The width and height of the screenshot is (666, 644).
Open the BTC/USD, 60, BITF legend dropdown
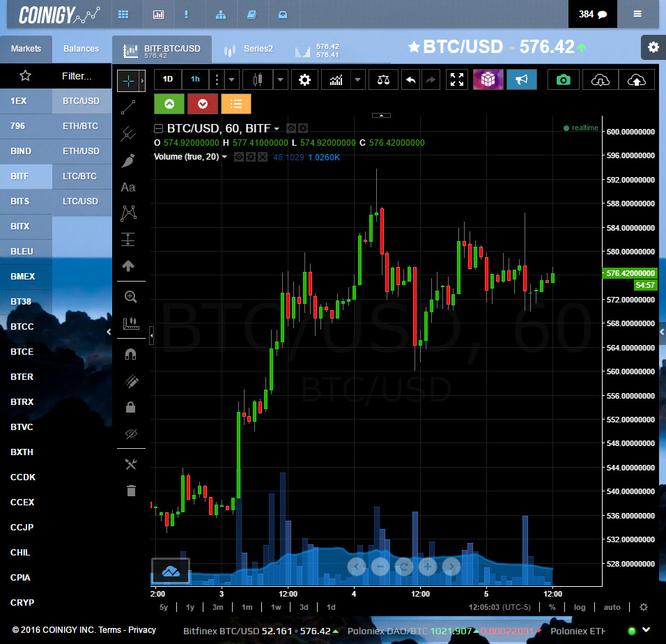pyautogui.click(x=277, y=129)
